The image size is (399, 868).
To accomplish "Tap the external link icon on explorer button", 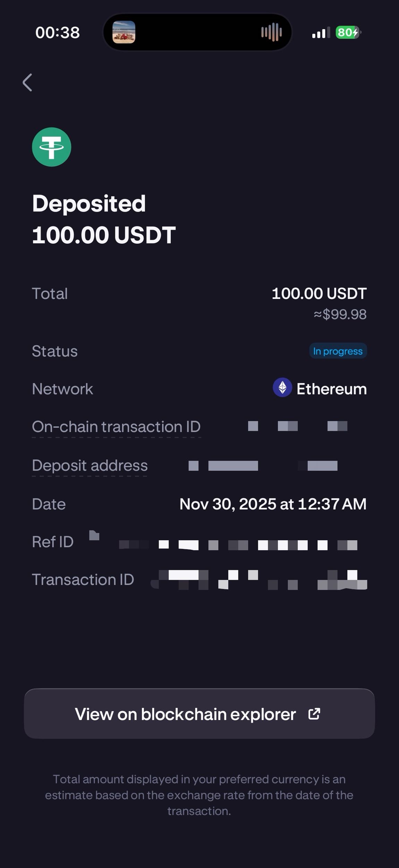I will [314, 714].
